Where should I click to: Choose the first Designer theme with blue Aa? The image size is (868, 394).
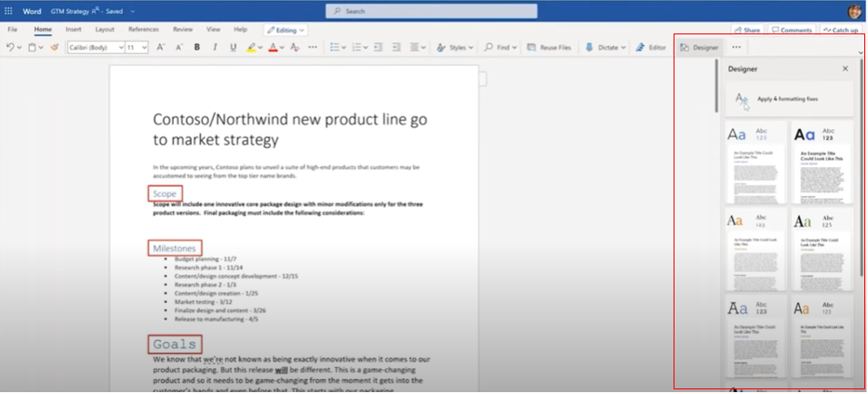coord(755,163)
